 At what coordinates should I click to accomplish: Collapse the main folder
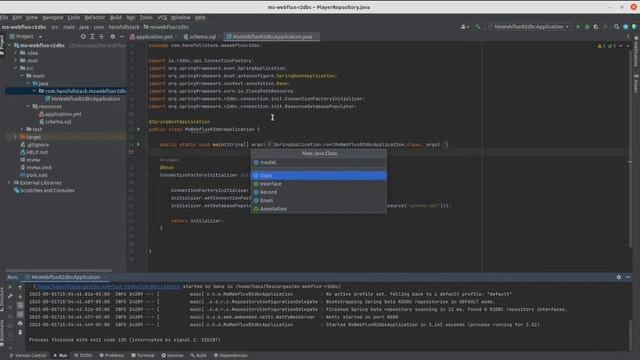[x=22, y=76]
